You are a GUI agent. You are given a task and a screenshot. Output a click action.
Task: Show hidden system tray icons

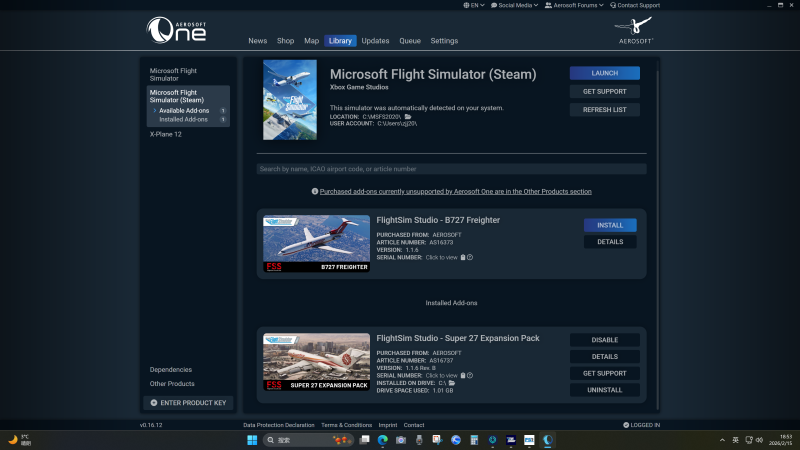(x=722, y=440)
